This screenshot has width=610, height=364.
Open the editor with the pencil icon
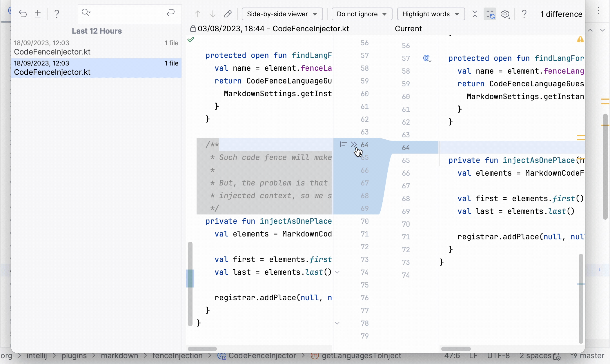click(228, 14)
